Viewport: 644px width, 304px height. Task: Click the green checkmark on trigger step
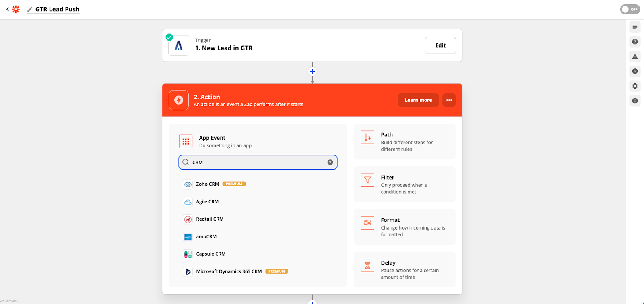[x=169, y=37]
